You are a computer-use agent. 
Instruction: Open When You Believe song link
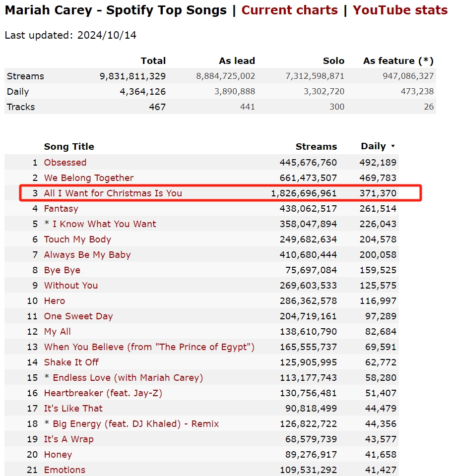(x=149, y=347)
